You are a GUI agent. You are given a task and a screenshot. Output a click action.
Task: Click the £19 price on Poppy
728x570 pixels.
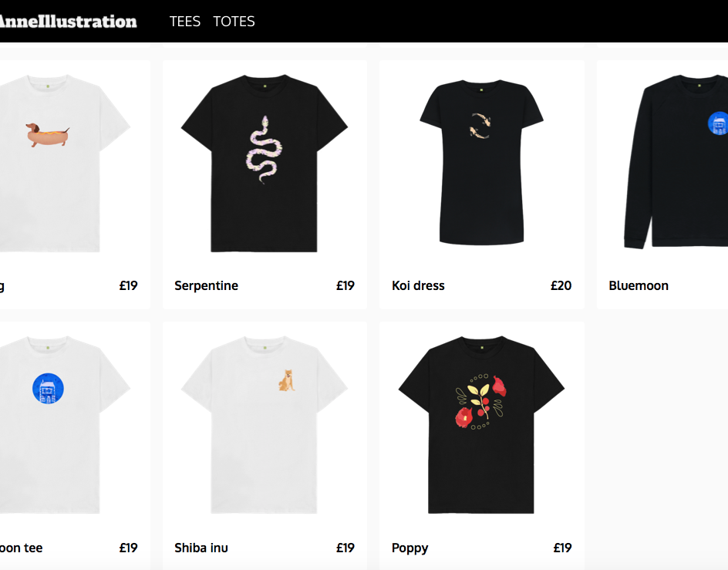(x=562, y=548)
